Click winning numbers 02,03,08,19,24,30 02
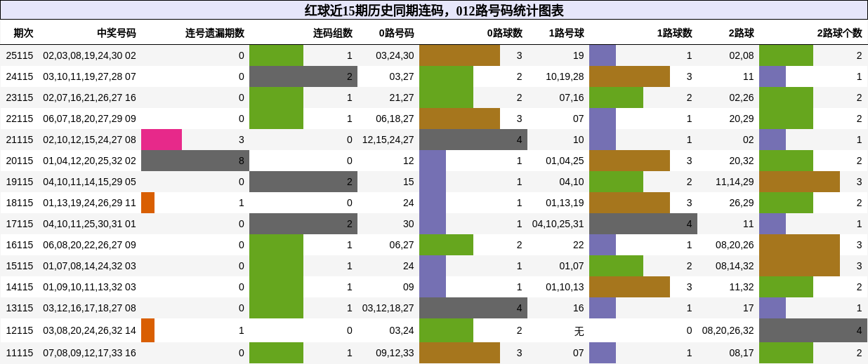Viewport: 868px width, 364px height. [89, 55]
